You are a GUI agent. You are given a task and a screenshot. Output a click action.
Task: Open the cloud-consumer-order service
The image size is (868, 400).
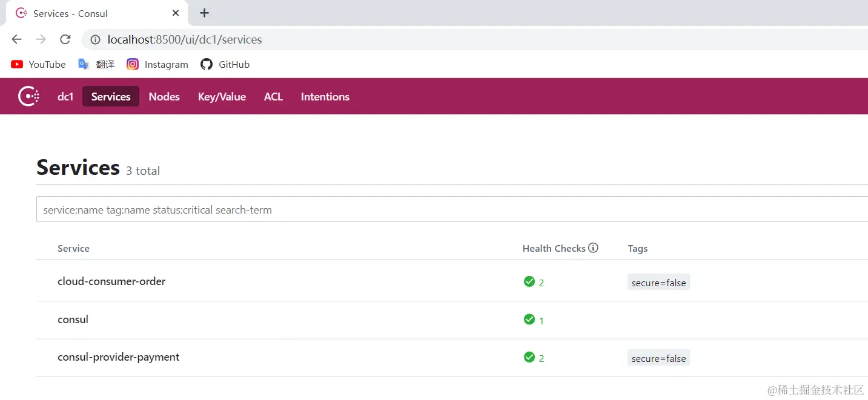111,281
